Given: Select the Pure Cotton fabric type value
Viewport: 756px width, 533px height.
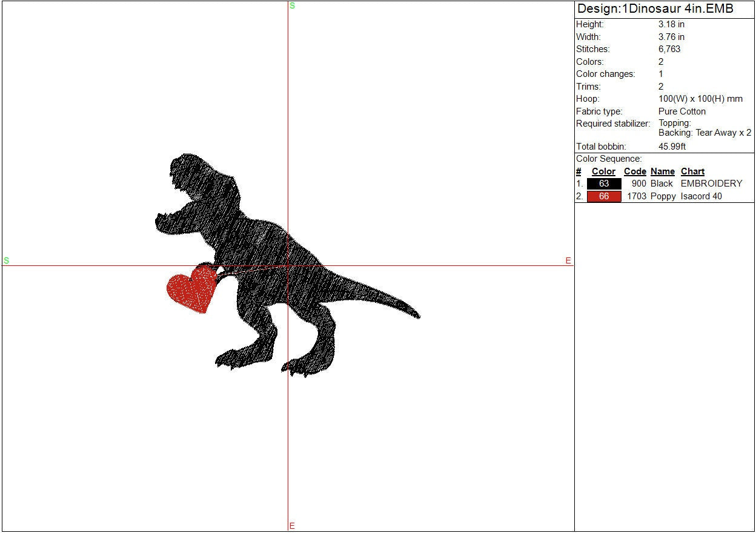Looking at the screenshot, I should point(682,111).
